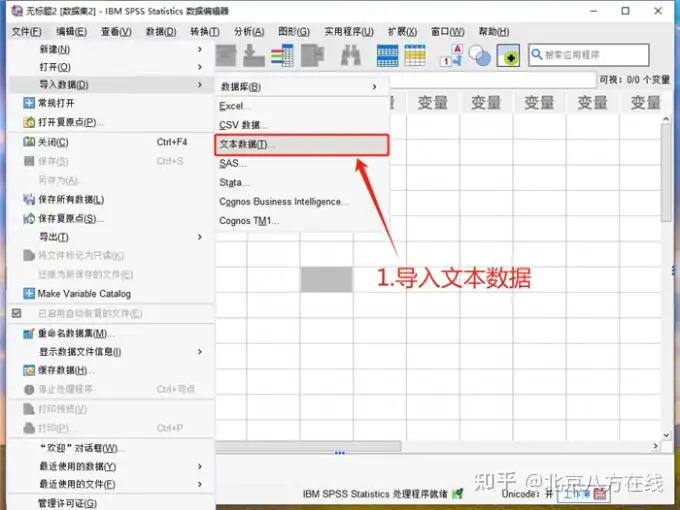Click the processor ready status icon
The width and height of the screenshot is (680, 510).
[x=457, y=494]
